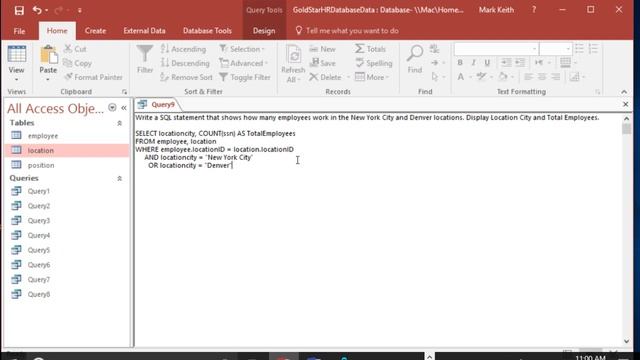Screen dimensions: 640x360
Task: Click Cut in the Clipboard group
Action: click(x=76, y=49)
